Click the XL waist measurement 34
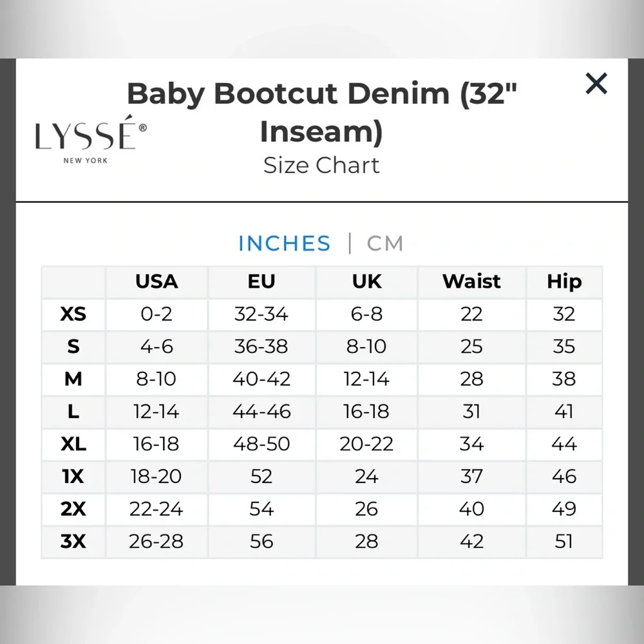 [471, 444]
